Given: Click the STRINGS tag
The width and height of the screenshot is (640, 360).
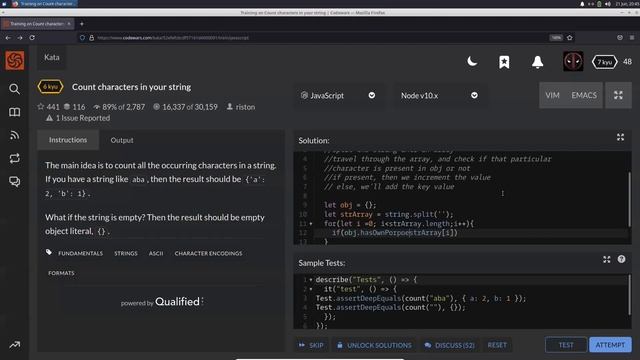Looking at the screenshot, I should coord(126,253).
